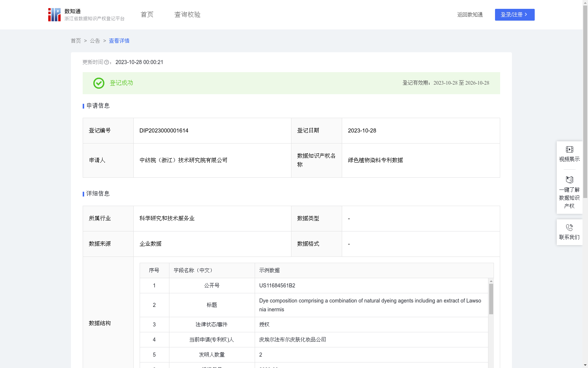This screenshot has height=368, width=588.
Task: Click the 当前申请(专利权)人 field cell
Action: (212, 340)
